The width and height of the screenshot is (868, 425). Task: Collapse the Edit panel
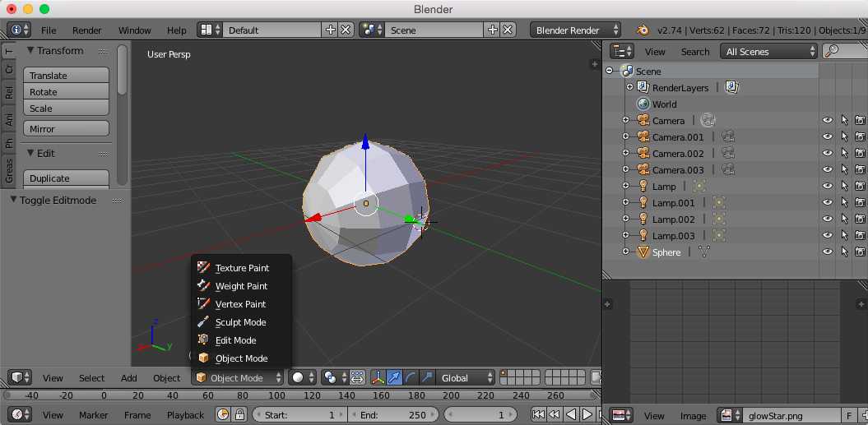point(30,153)
